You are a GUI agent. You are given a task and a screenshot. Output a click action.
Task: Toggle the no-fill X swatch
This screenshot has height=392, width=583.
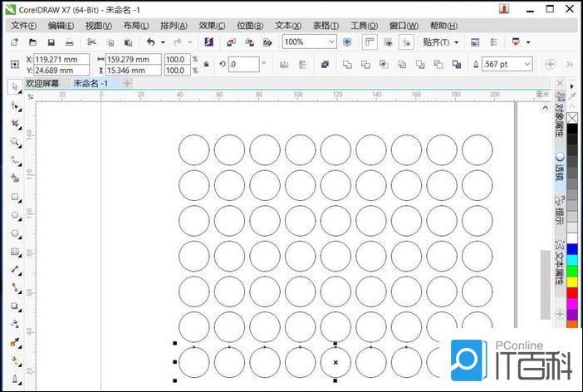[571, 118]
